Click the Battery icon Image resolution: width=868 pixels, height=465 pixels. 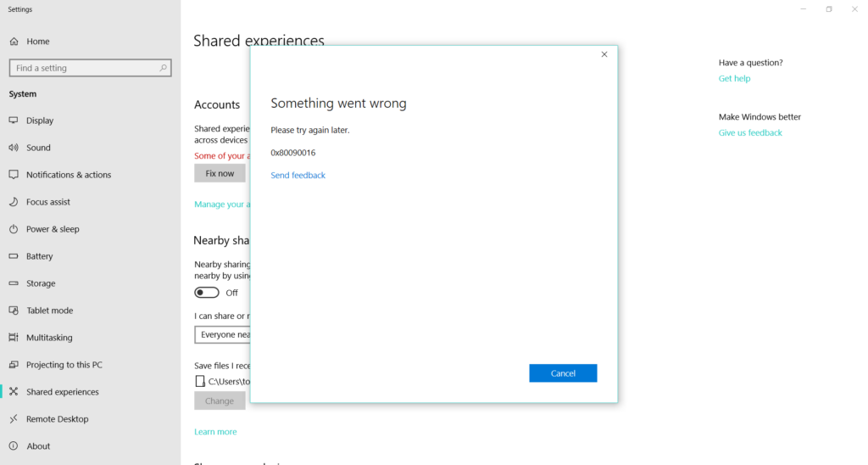[14, 256]
